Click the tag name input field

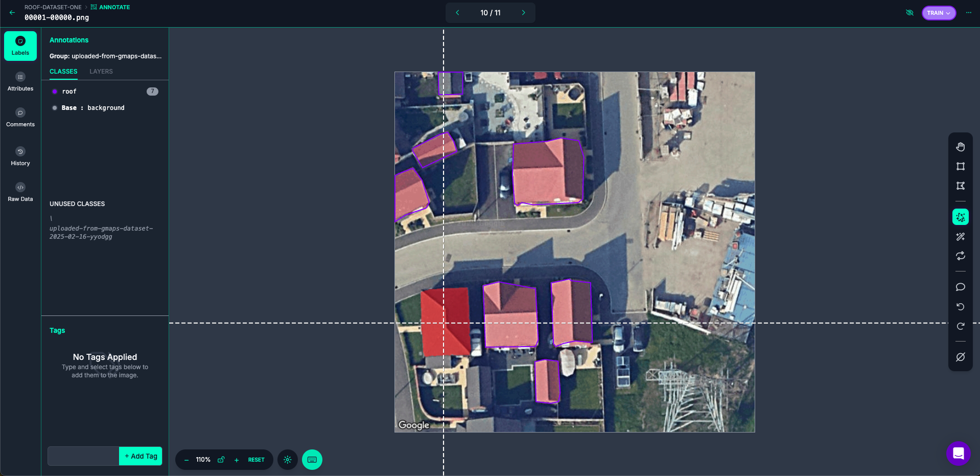(83, 456)
